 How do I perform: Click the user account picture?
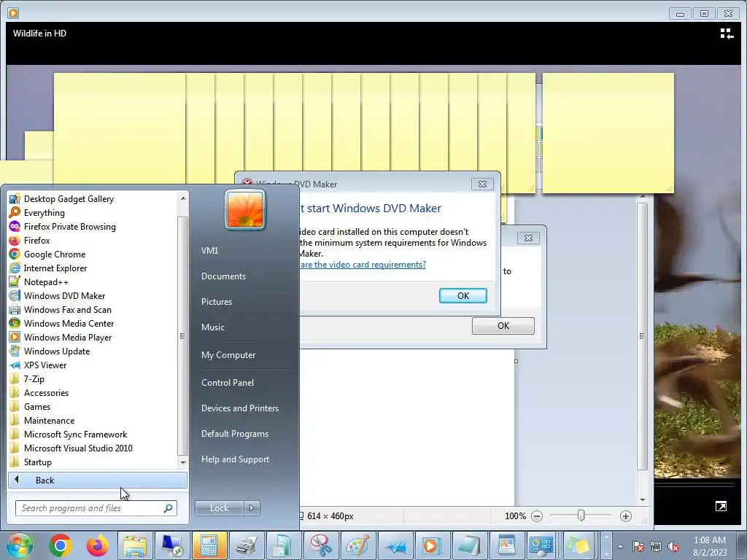tap(245, 209)
